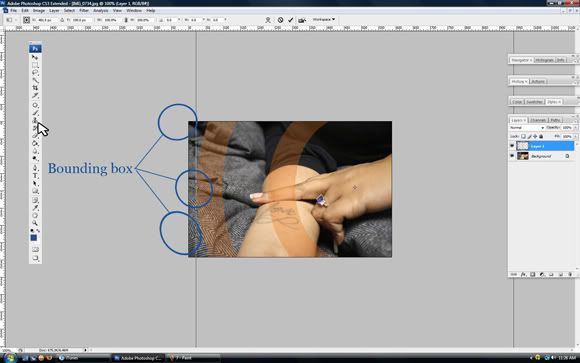580x363 pixels.
Task: Commit the transform with checkmark
Action: pos(291,20)
